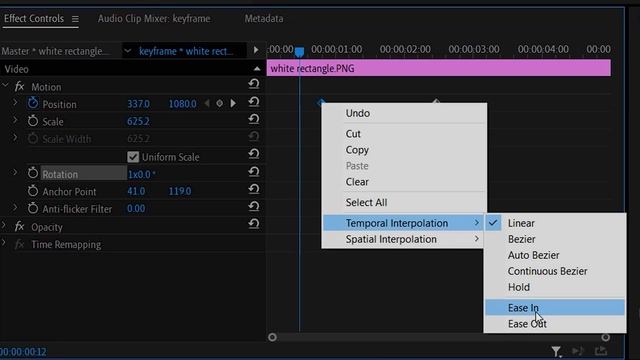This screenshot has width=640, height=360.
Task: Go to previous Position keyframe
Action: 207,104
